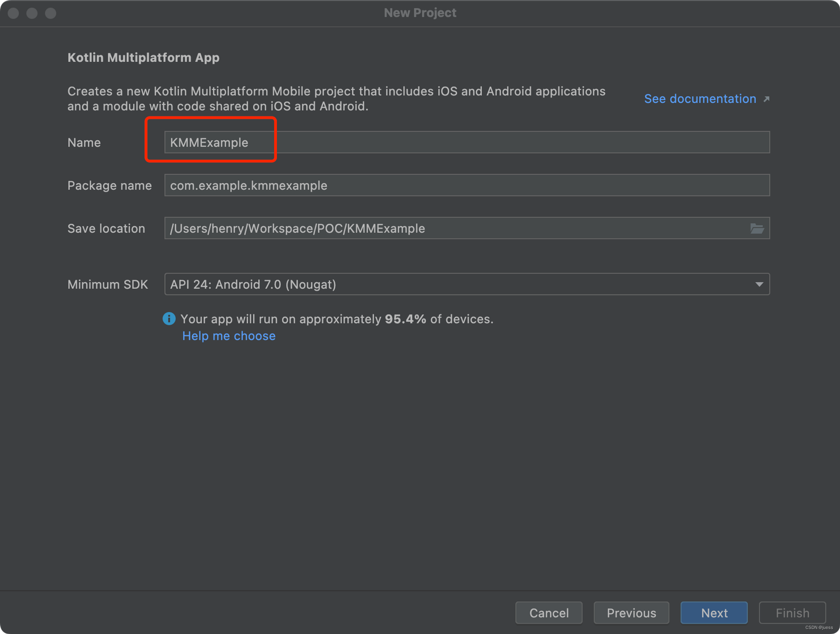Cancel the New Project wizard
Screen dimensions: 840x634
click(x=549, y=613)
